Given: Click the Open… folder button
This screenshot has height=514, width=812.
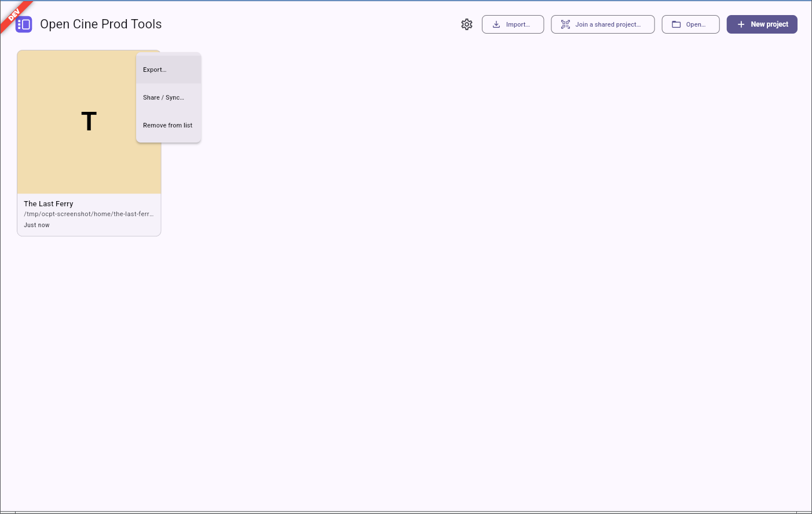Looking at the screenshot, I should 690,24.
